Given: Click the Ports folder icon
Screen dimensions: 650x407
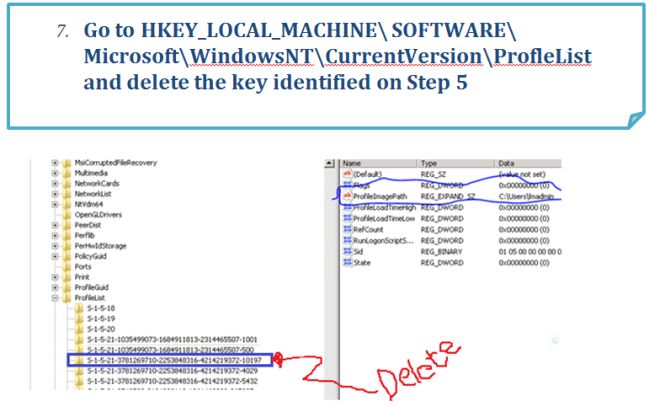Looking at the screenshot, I should click(66, 266).
